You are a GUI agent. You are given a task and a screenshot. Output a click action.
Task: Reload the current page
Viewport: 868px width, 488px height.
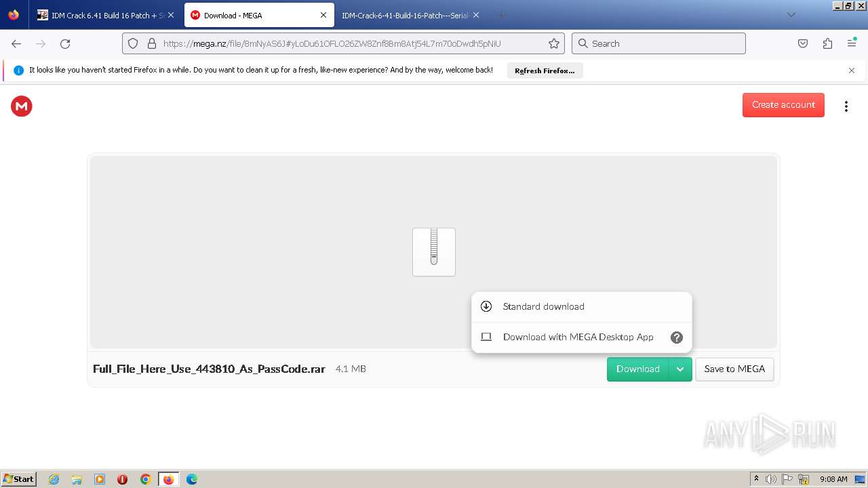coord(65,43)
